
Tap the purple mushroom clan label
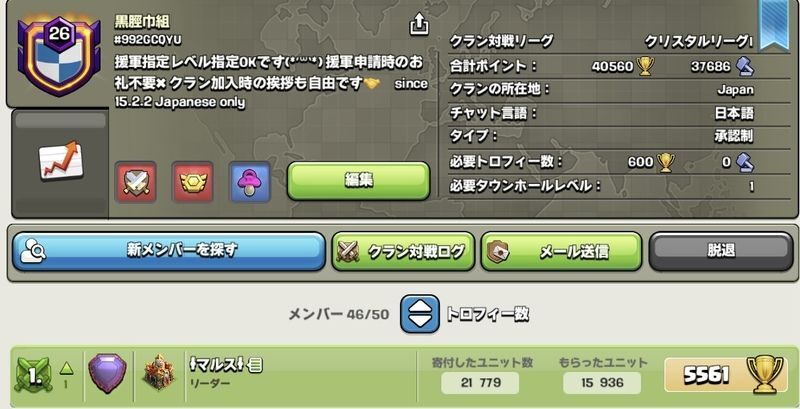pos(249,182)
